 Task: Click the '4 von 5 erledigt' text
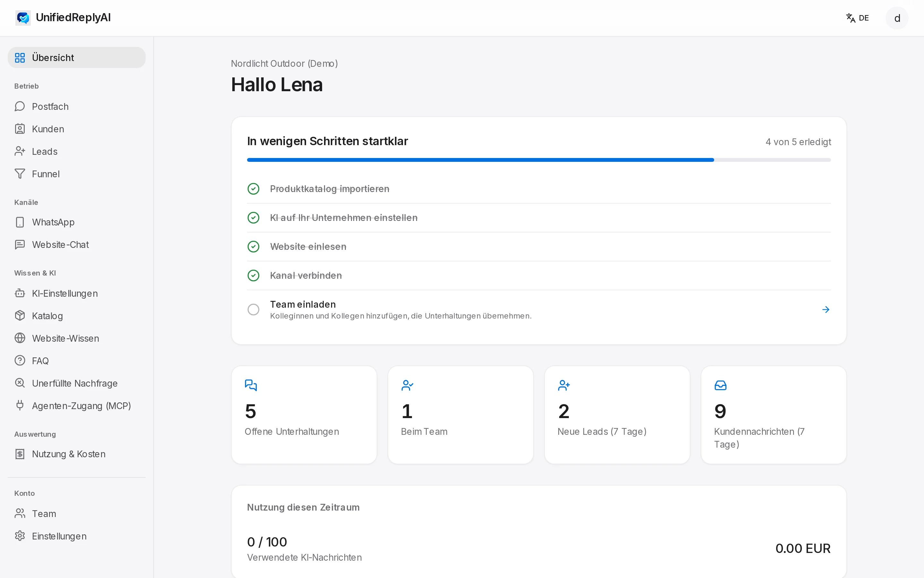tap(798, 142)
